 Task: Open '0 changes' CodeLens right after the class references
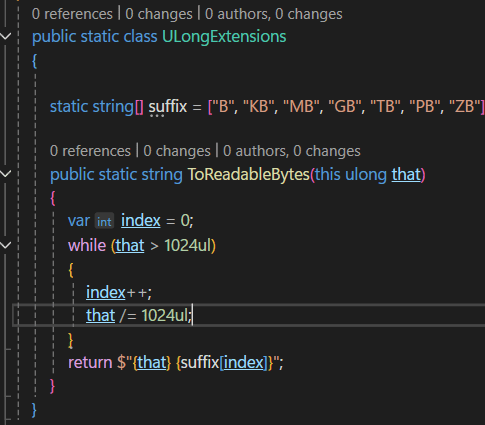(x=159, y=14)
